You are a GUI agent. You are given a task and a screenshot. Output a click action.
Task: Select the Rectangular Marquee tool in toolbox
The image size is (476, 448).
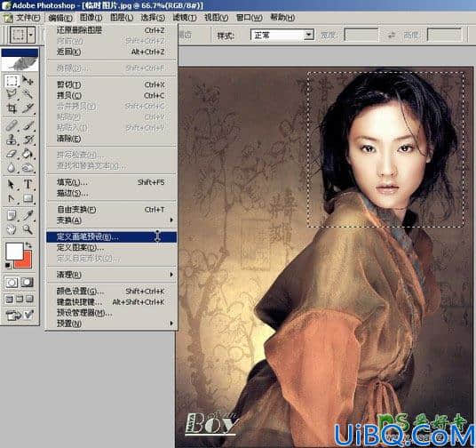[12, 81]
